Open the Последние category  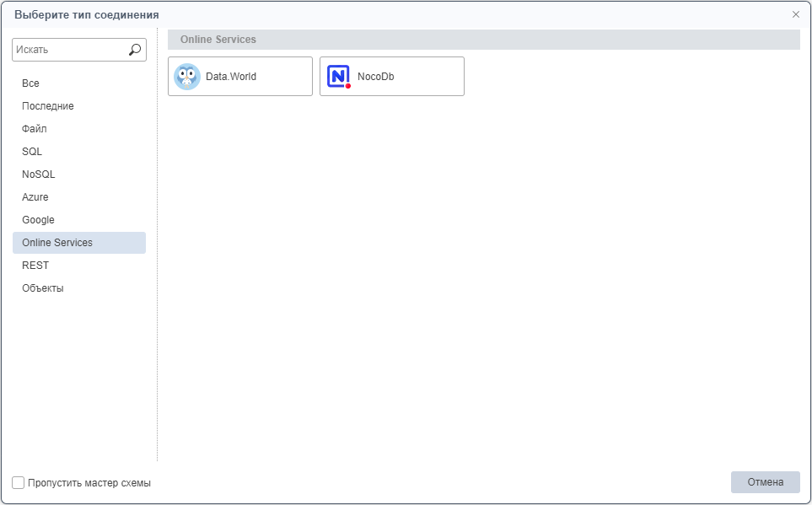coord(48,106)
